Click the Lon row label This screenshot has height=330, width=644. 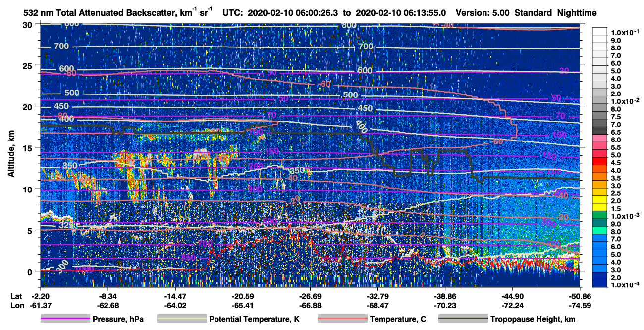[x=16, y=306]
